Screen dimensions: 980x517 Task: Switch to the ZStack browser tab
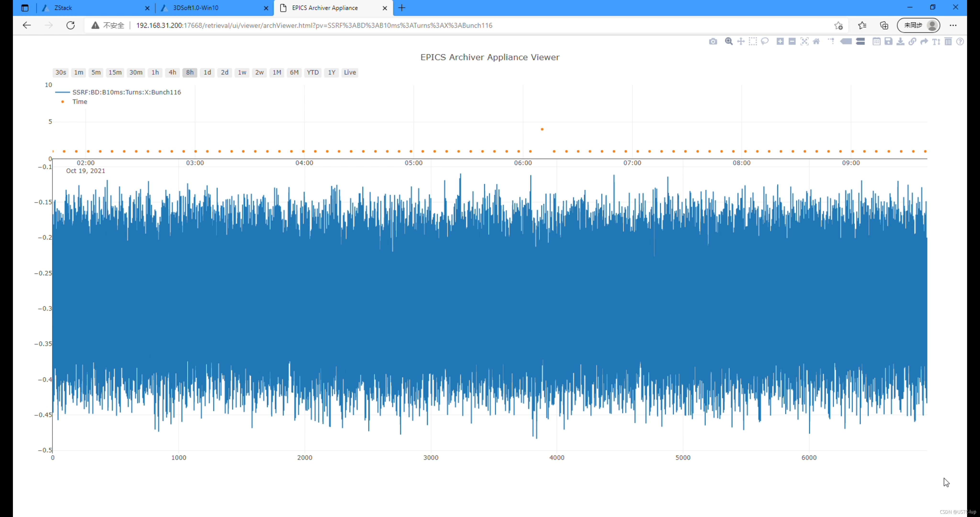(63, 8)
